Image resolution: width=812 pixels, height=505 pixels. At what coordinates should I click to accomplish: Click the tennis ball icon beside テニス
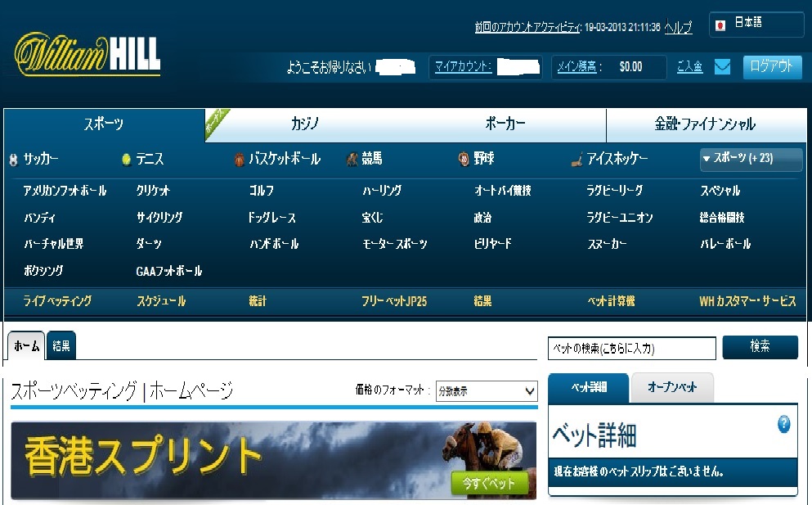[x=127, y=159]
